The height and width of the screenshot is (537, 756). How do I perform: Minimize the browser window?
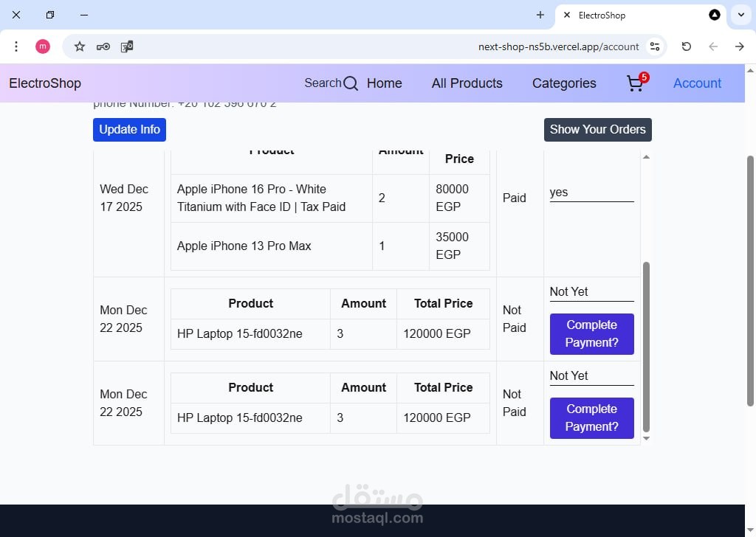(x=84, y=15)
